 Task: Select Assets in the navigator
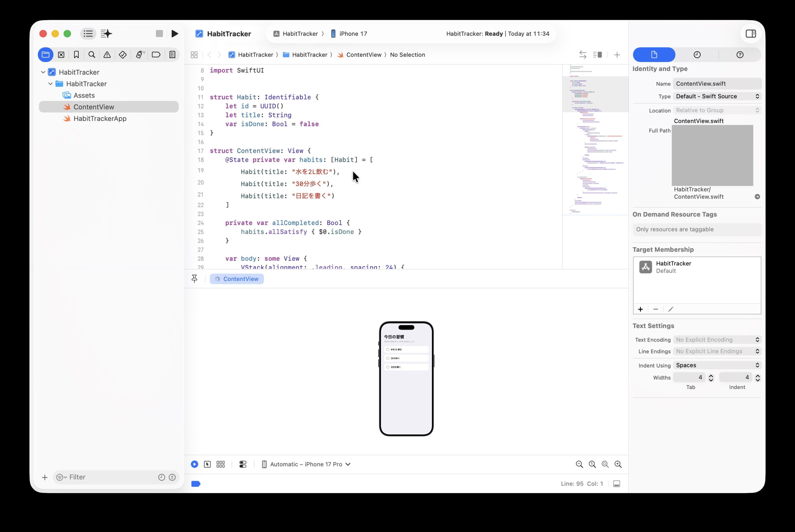(x=84, y=95)
